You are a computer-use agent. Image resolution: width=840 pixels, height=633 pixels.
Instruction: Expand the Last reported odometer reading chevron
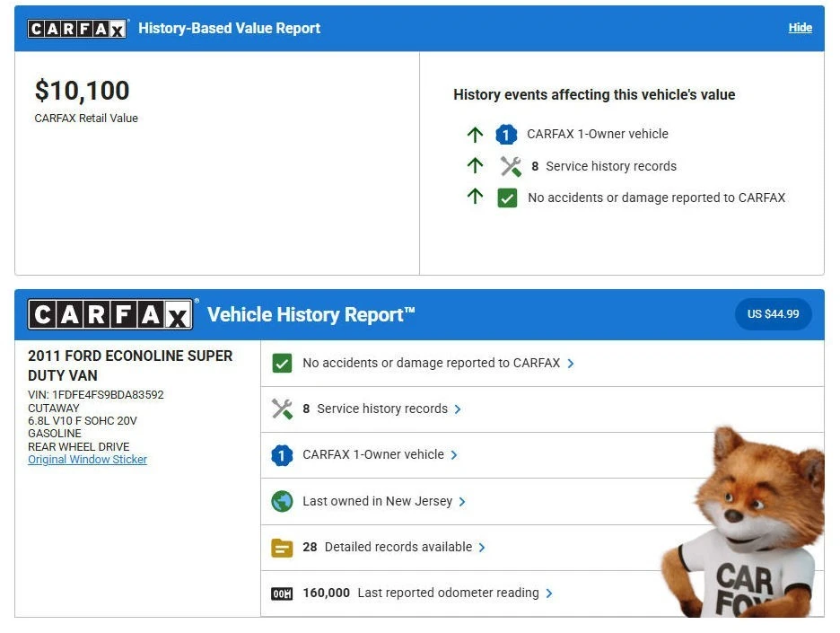click(x=549, y=593)
